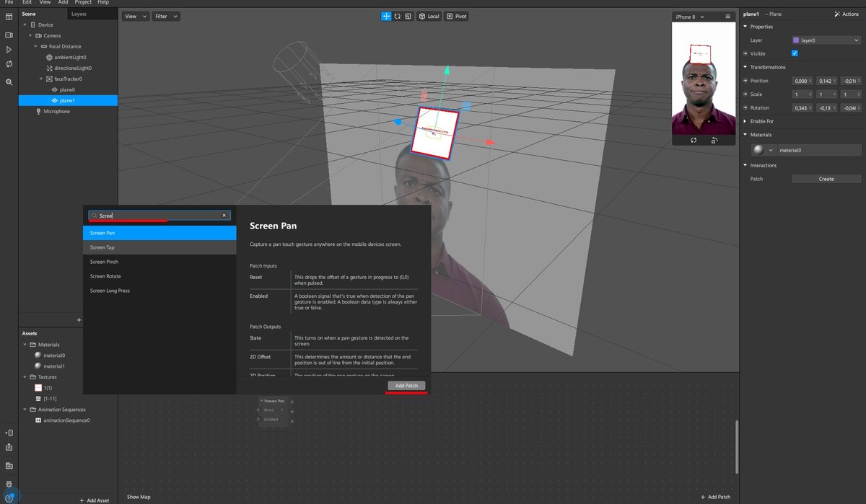Click the upload/export icon in left sidebar
The height and width of the screenshot is (504, 866).
(x=9, y=447)
